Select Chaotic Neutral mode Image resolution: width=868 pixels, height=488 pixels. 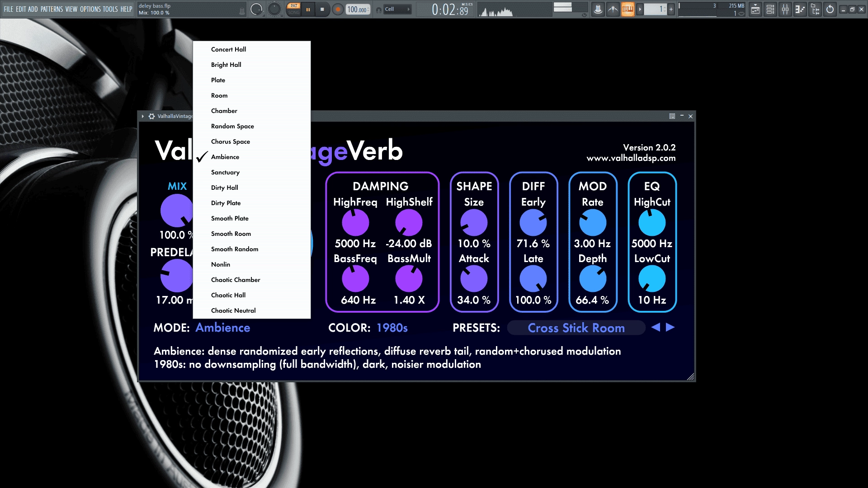(252, 310)
